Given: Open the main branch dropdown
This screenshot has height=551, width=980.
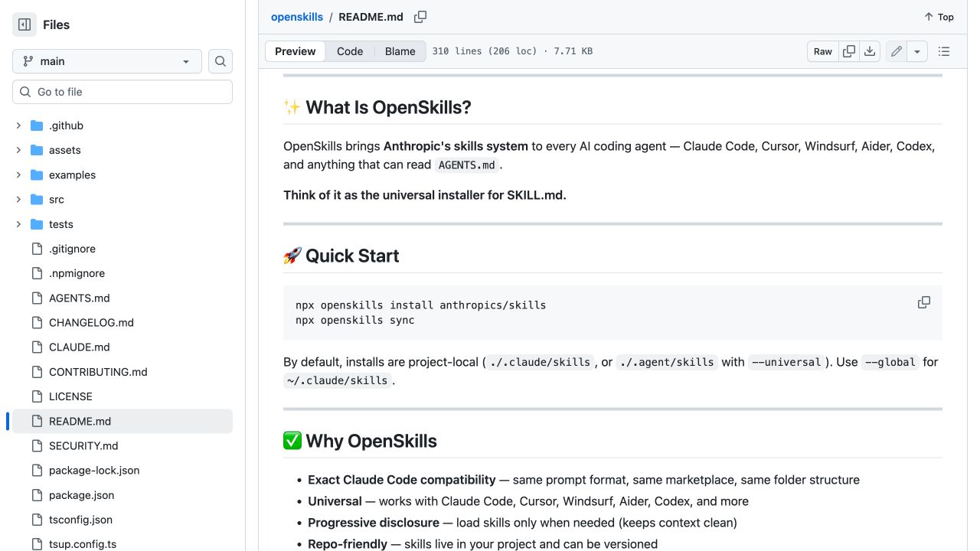Looking at the screenshot, I should click(107, 61).
